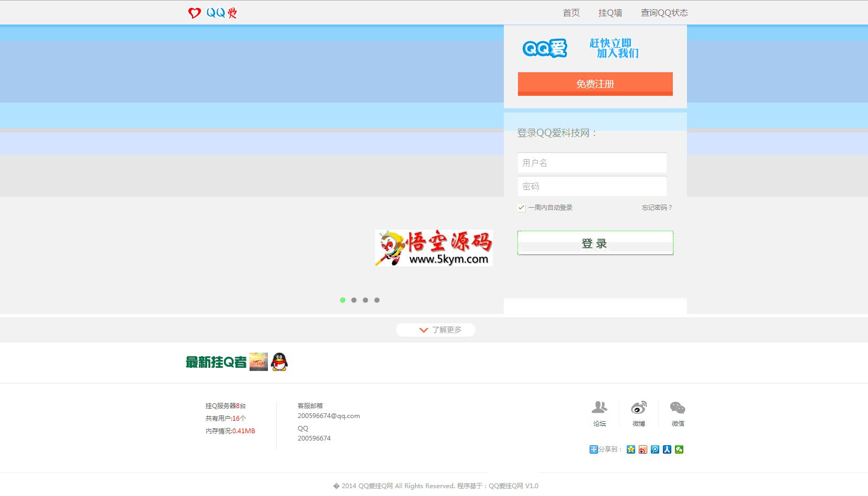This screenshot has width=868, height=496.
Task: Click the 200596674@qq.com email text
Action: 329,416
